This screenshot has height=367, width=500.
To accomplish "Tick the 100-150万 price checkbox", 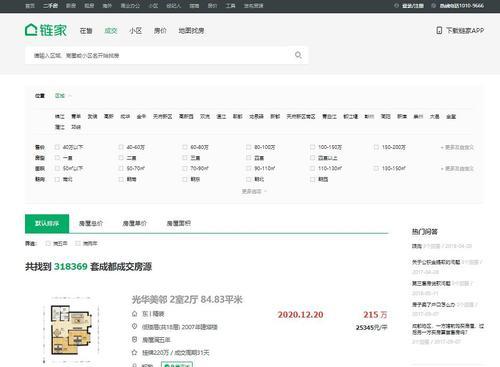I will click(312, 147).
